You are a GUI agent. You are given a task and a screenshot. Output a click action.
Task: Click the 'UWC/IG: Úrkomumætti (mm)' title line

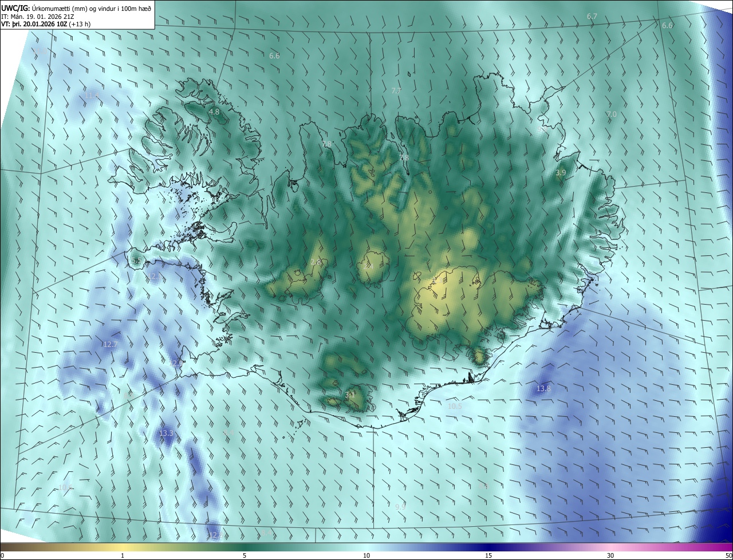click(x=76, y=8)
